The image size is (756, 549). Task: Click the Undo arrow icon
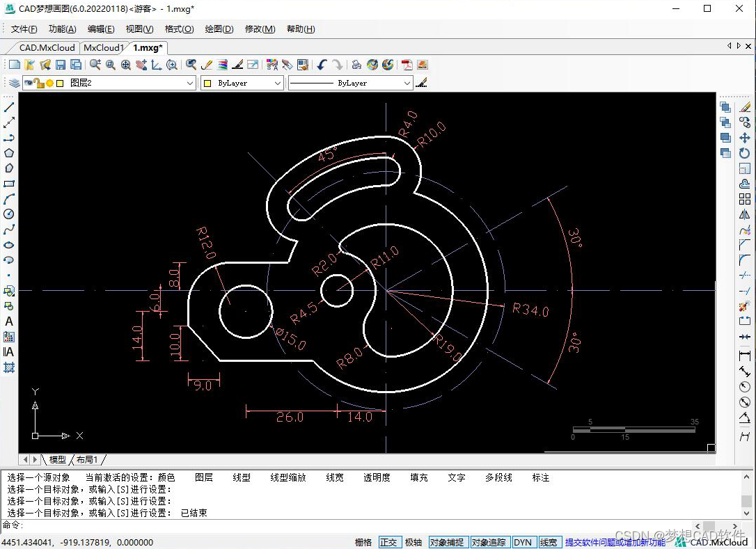(322, 65)
